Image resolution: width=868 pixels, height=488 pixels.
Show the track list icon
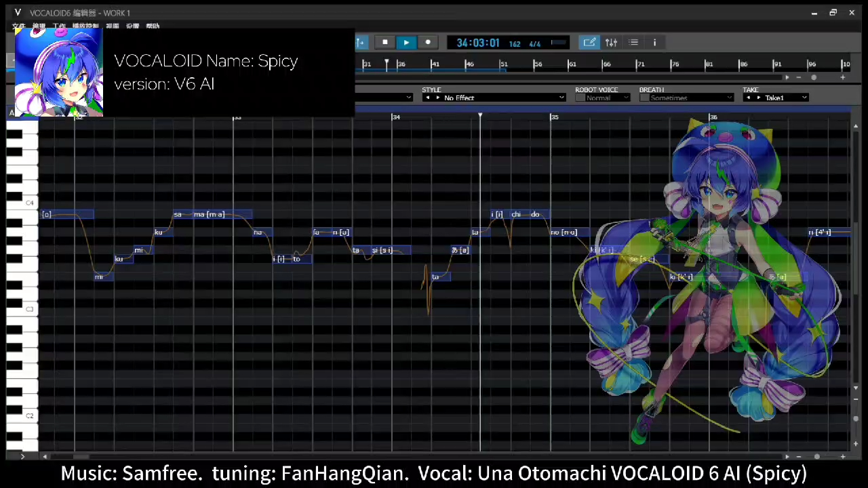[x=633, y=42]
